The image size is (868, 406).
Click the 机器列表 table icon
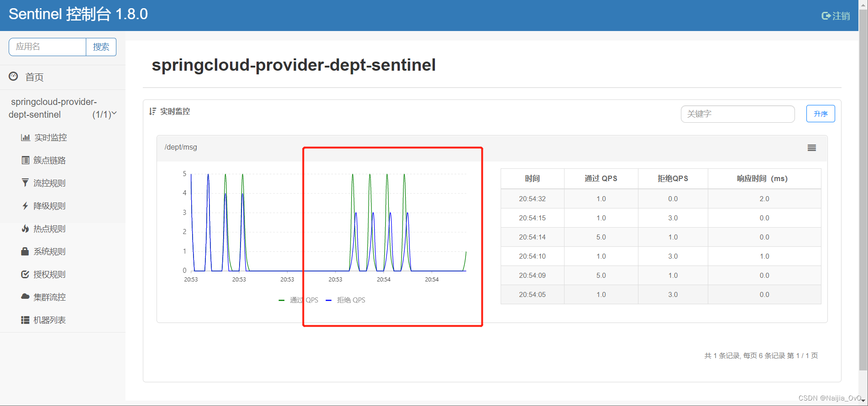[x=26, y=320]
